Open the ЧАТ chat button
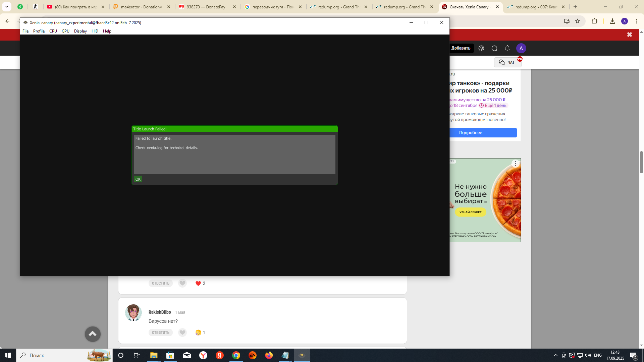Viewport: 644px width, 362px height. (507, 62)
